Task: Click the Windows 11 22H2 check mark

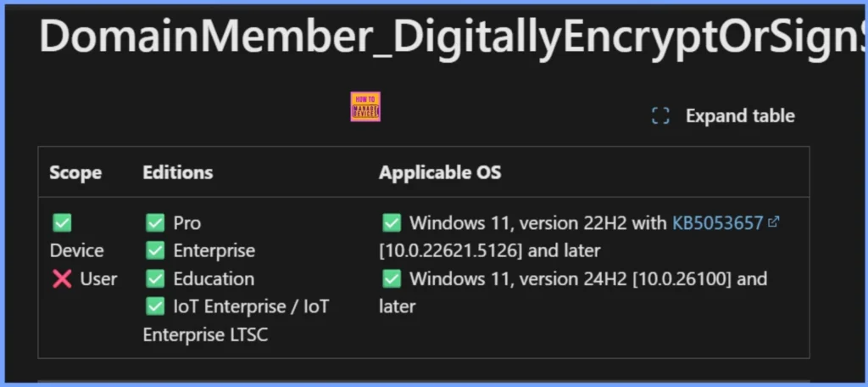Action: (x=392, y=223)
